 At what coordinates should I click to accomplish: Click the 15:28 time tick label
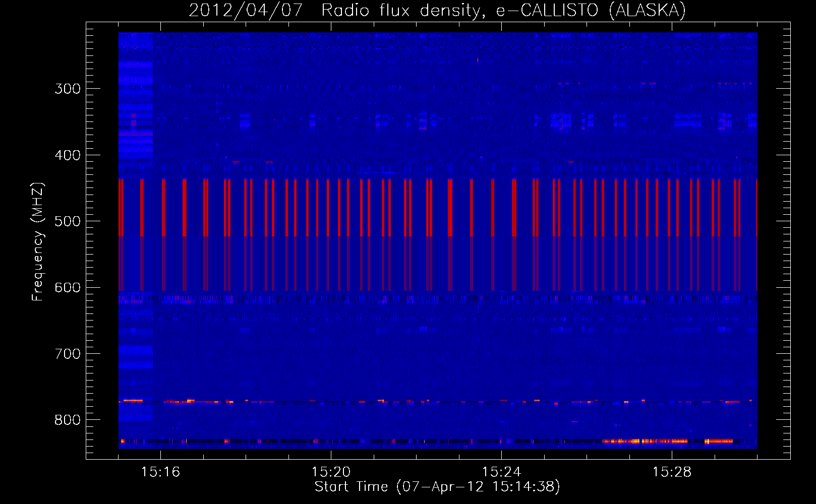pos(672,472)
